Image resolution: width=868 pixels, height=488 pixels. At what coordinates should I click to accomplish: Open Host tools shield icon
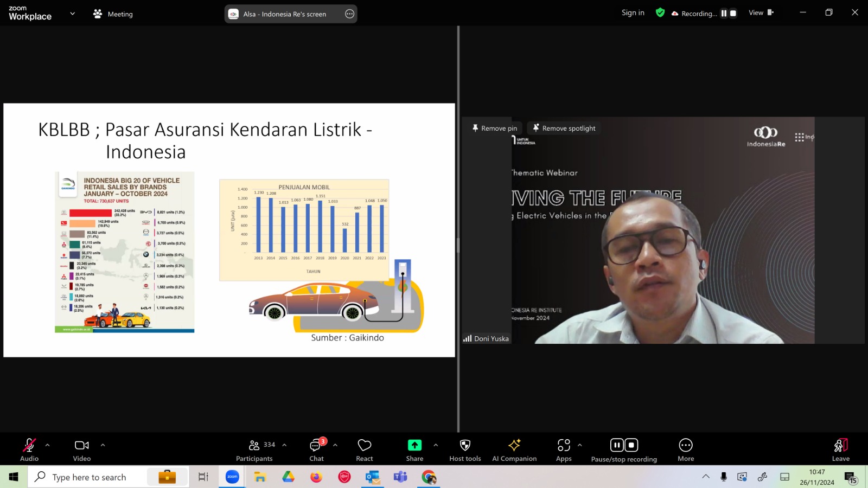465,450
